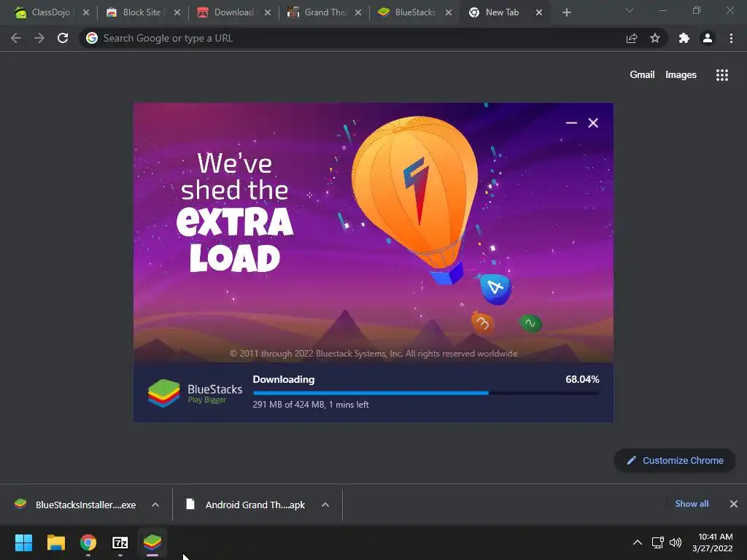
Task: Open a new browser tab with plus
Action: point(566,13)
